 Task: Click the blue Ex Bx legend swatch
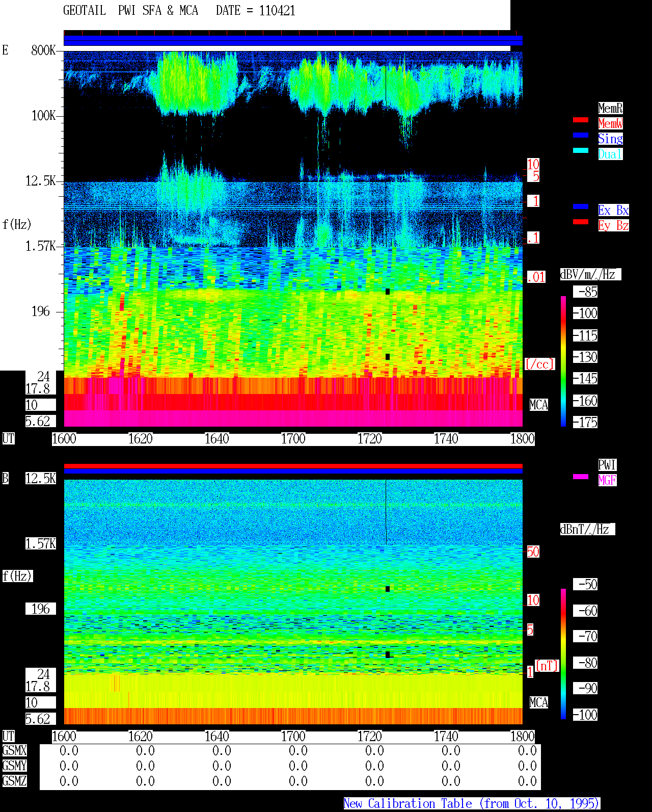581,206
